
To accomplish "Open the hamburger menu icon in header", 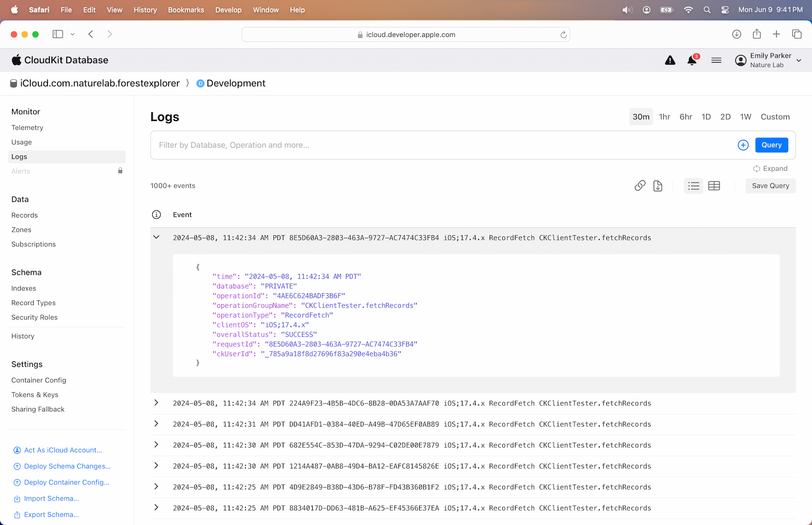I will pos(716,61).
